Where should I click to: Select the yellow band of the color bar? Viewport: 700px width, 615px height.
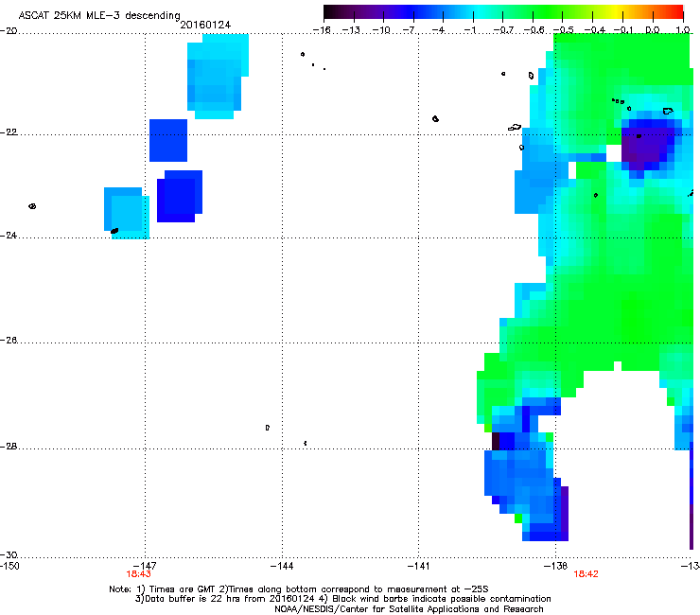(x=617, y=12)
